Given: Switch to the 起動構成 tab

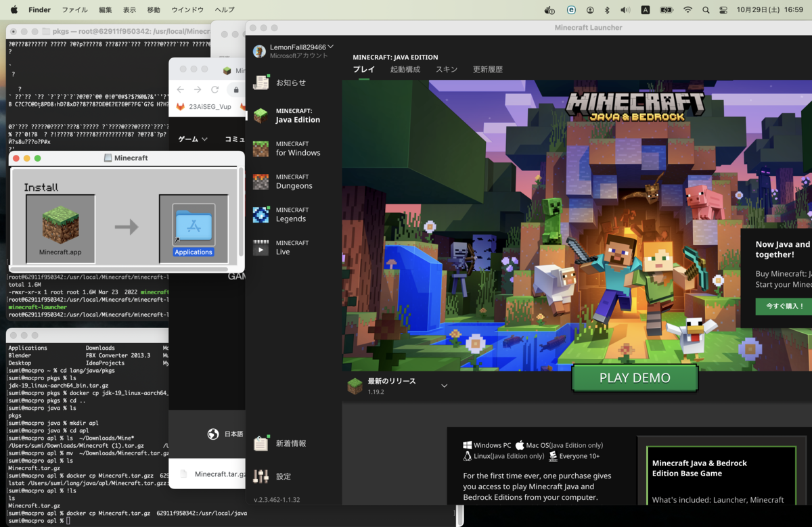Looking at the screenshot, I should pyautogui.click(x=405, y=70).
